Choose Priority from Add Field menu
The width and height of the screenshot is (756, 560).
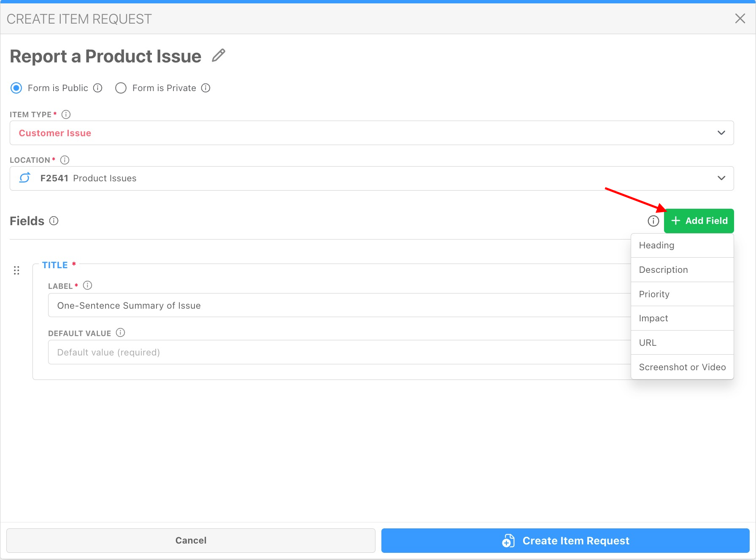pyautogui.click(x=654, y=294)
